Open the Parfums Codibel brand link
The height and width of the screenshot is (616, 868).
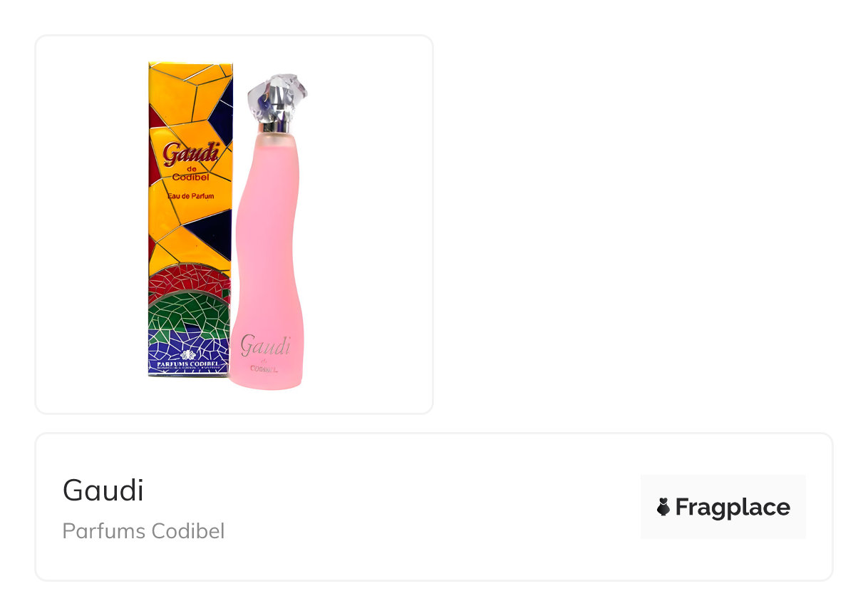[143, 531]
